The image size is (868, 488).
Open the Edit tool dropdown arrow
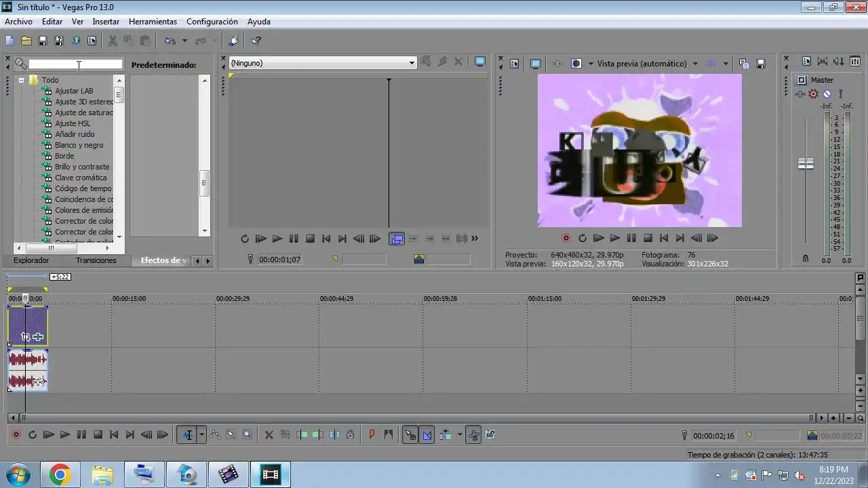pyautogui.click(x=201, y=435)
